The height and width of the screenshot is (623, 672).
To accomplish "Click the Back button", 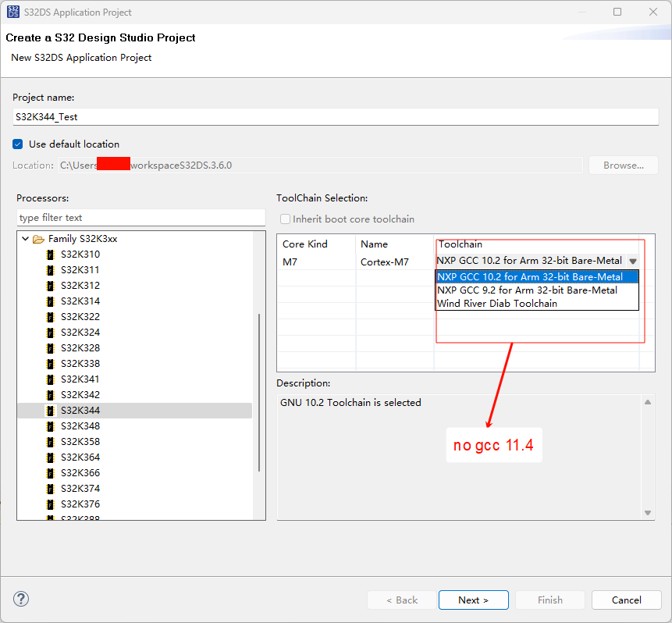I will tap(402, 600).
